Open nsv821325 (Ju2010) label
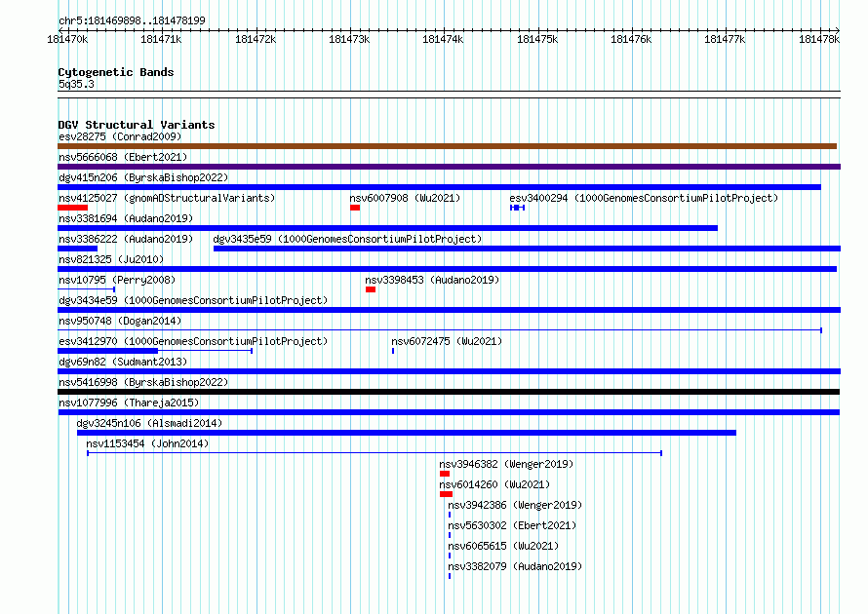This screenshot has height=614, width=868. [111, 259]
